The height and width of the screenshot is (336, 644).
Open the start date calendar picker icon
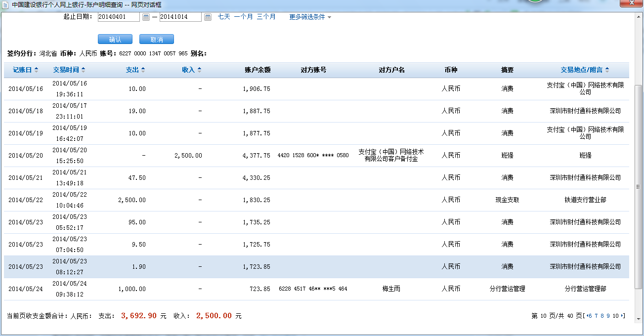(x=146, y=17)
